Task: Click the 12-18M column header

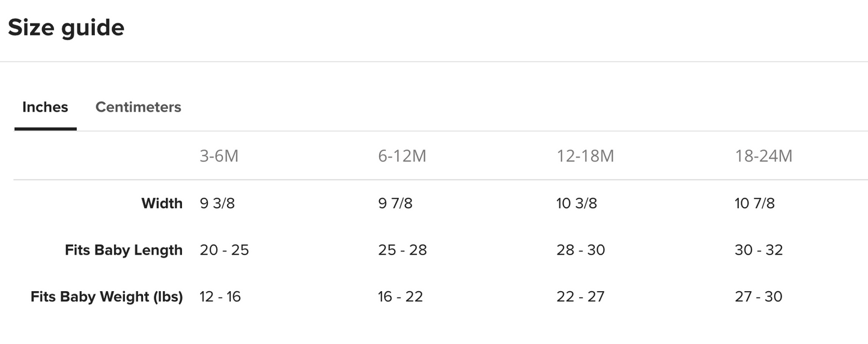Action: pyautogui.click(x=585, y=156)
